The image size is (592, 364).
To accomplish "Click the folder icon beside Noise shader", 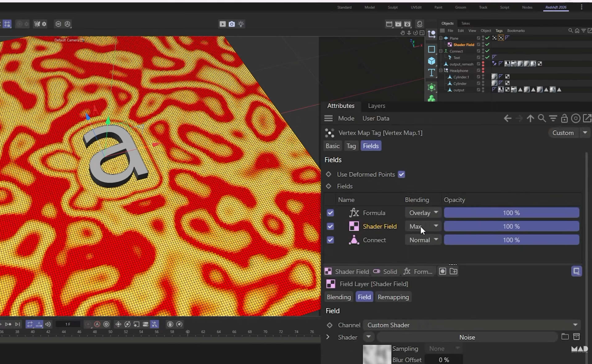I will point(565,337).
